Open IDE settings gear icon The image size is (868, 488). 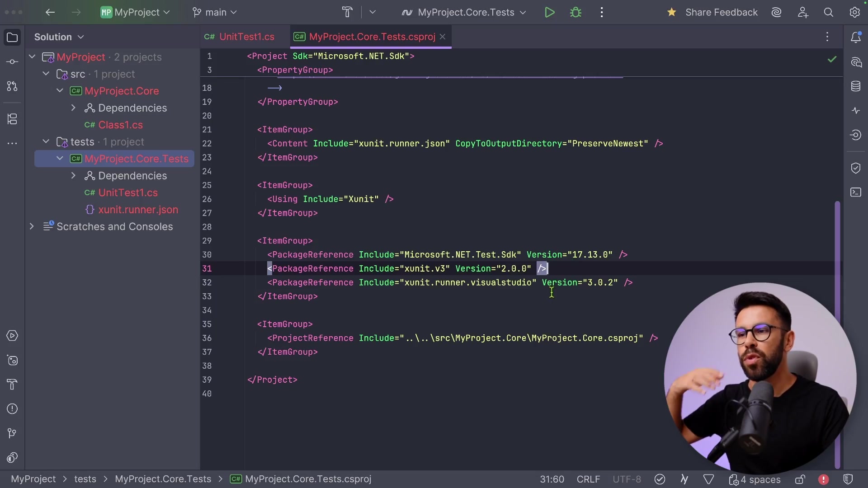coord(856,12)
